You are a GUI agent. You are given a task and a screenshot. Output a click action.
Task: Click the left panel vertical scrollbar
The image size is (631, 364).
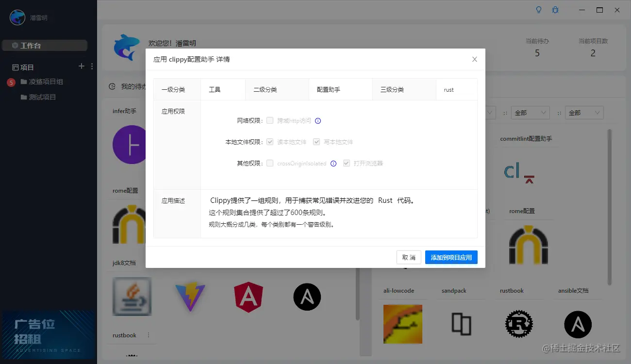[358, 294]
